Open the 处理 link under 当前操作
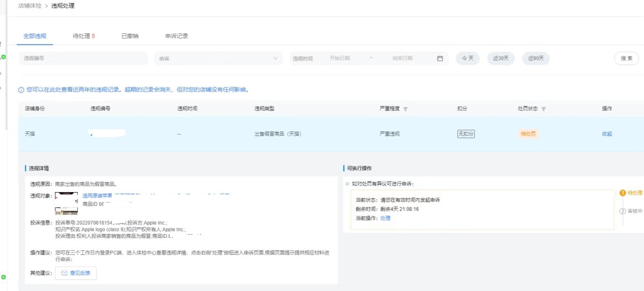Screen dimensions: 644x291 (x=386, y=218)
